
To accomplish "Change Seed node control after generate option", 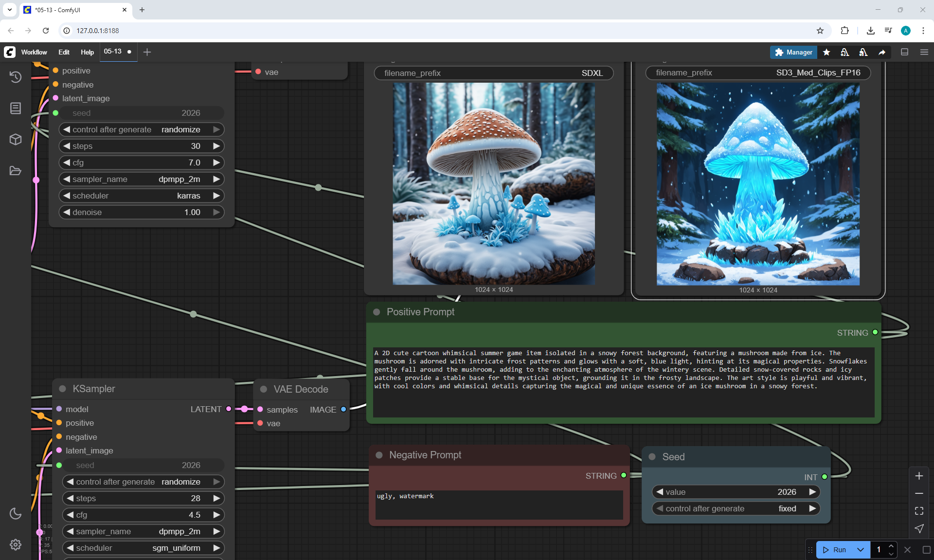I will tap(736, 508).
